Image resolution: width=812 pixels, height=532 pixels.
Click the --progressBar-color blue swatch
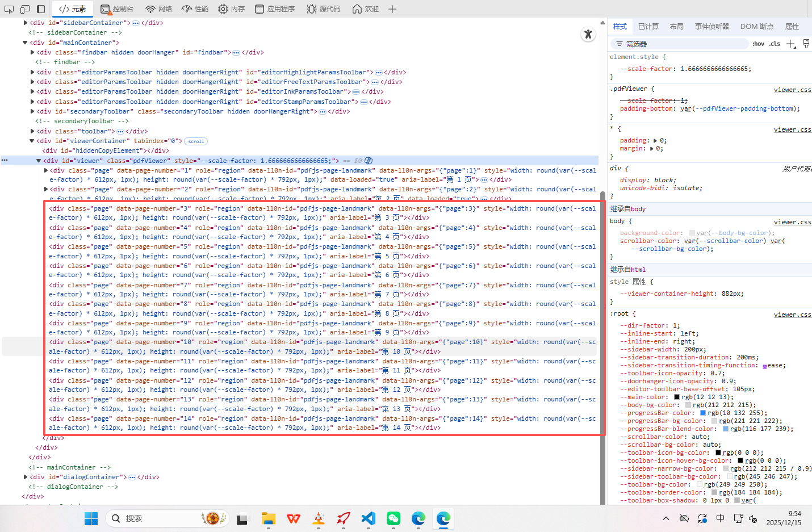point(703,413)
